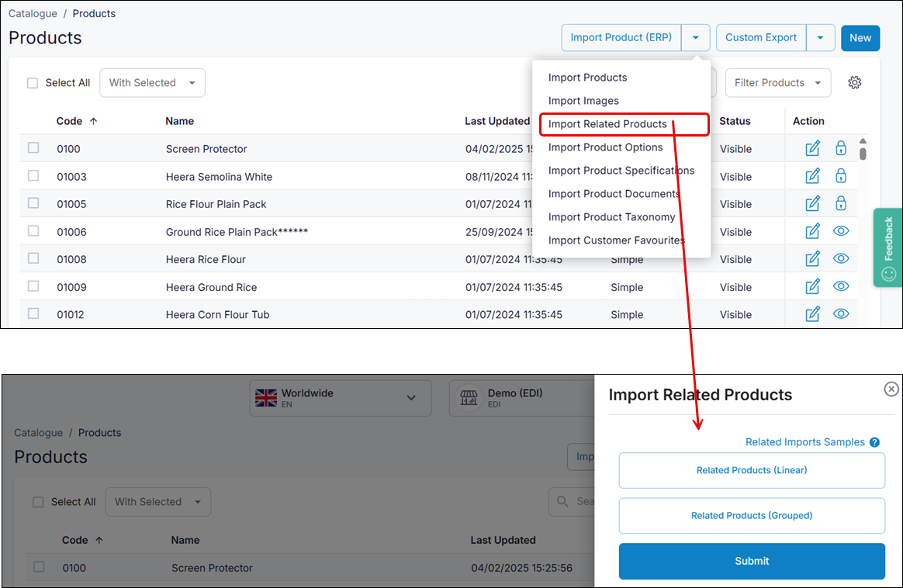This screenshot has width=903, height=588.
Task: Select Import Related Products from the menu
Action: tap(607, 124)
